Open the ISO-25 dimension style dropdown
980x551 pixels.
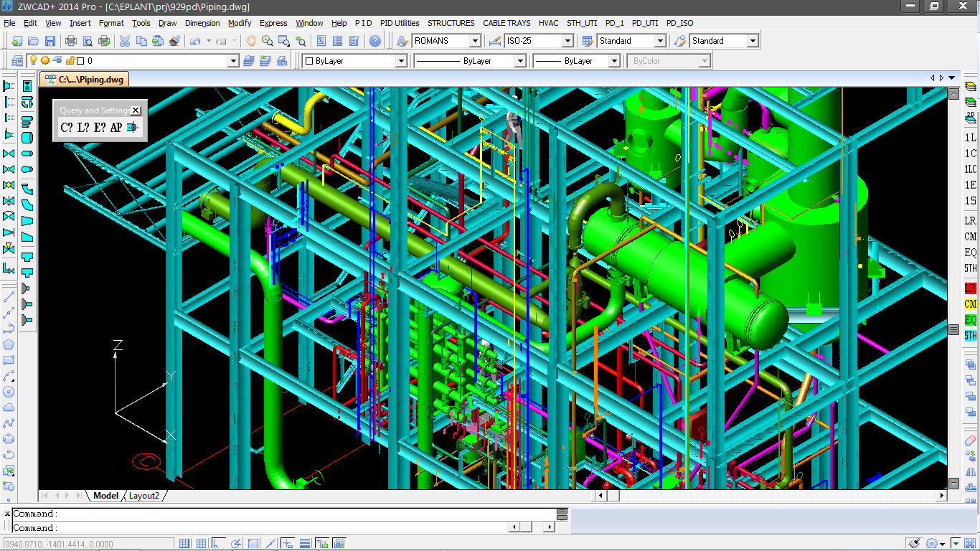567,41
